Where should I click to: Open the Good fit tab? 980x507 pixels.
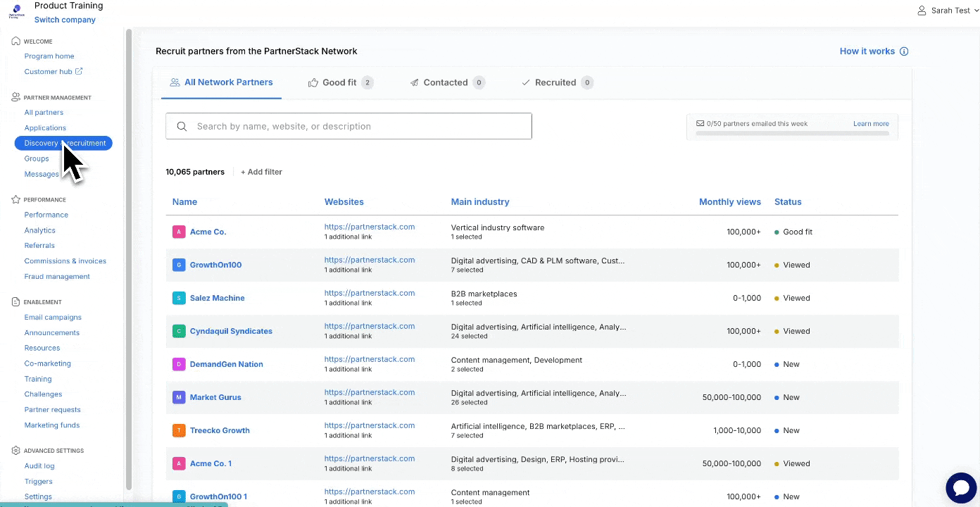341,82
